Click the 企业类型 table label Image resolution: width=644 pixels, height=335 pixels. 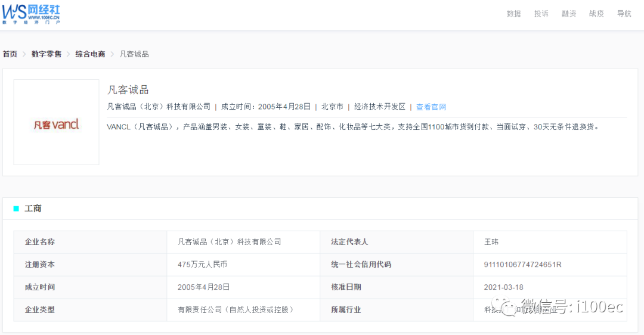[40, 309]
